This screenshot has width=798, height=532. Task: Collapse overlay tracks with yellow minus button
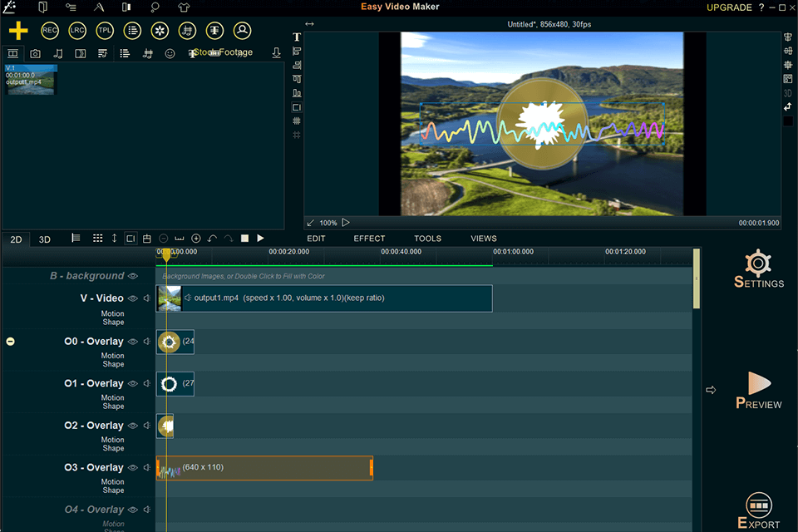point(10,342)
